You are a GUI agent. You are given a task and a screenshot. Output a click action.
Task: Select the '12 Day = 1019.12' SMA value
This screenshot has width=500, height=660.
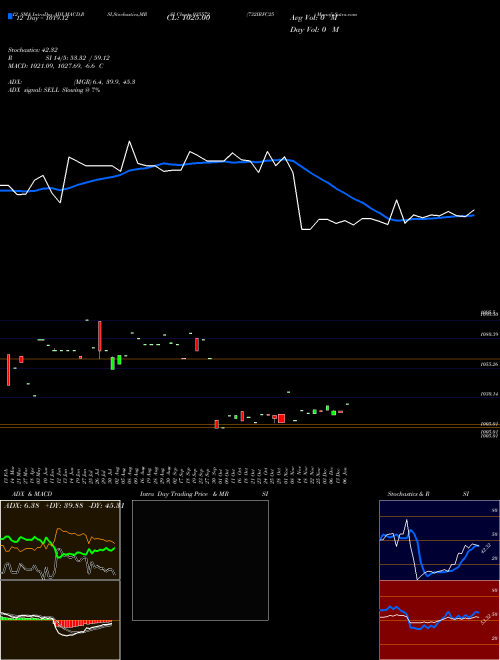click(x=41, y=18)
